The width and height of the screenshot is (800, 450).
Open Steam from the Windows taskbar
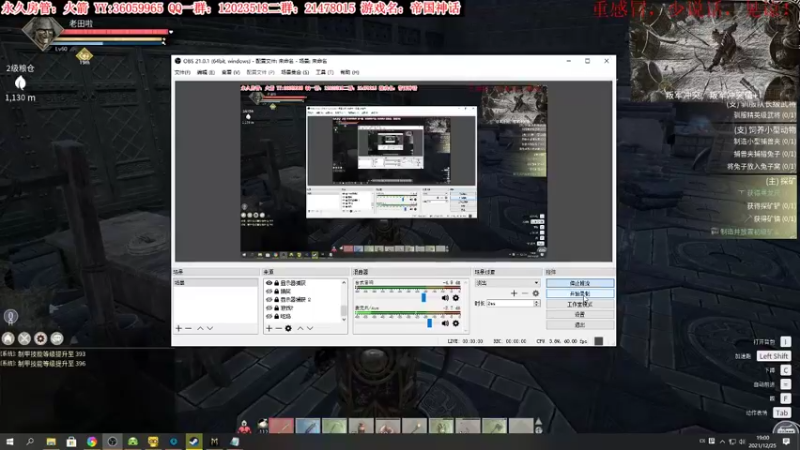point(194,441)
